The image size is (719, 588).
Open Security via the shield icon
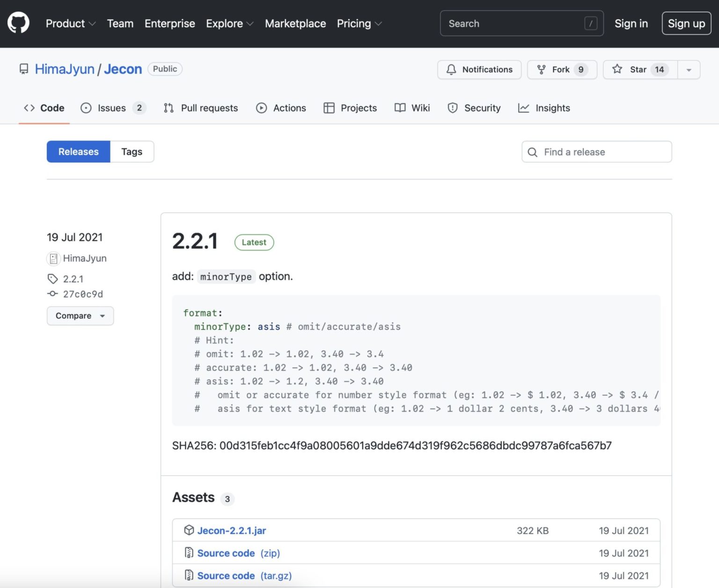pyautogui.click(x=453, y=108)
